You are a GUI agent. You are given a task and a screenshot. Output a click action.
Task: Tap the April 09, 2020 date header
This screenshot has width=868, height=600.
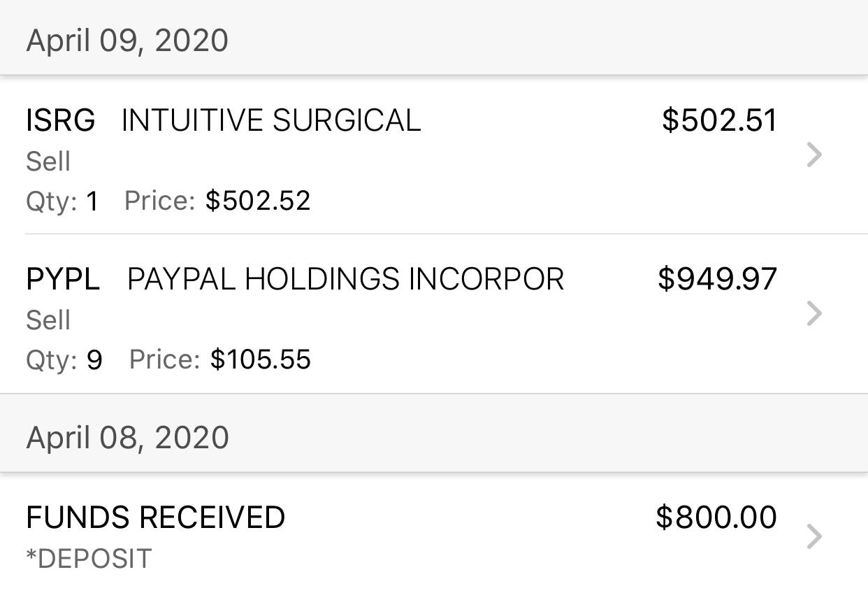pyautogui.click(x=127, y=41)
